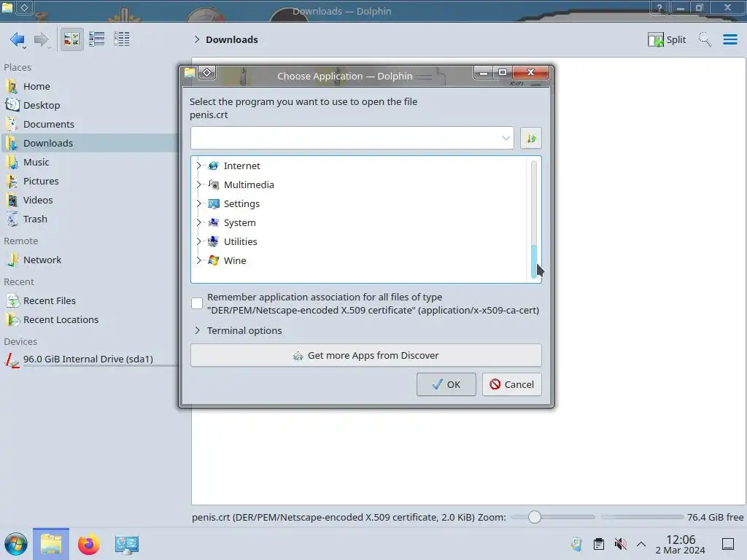Click the muted volume tray icon
747x560 pixels.
pyautogui.click(x=620, y=544)
